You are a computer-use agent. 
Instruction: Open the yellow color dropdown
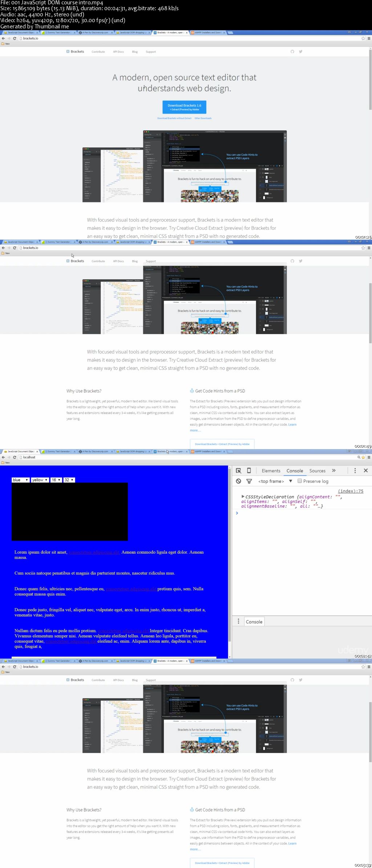click(40, 480)
